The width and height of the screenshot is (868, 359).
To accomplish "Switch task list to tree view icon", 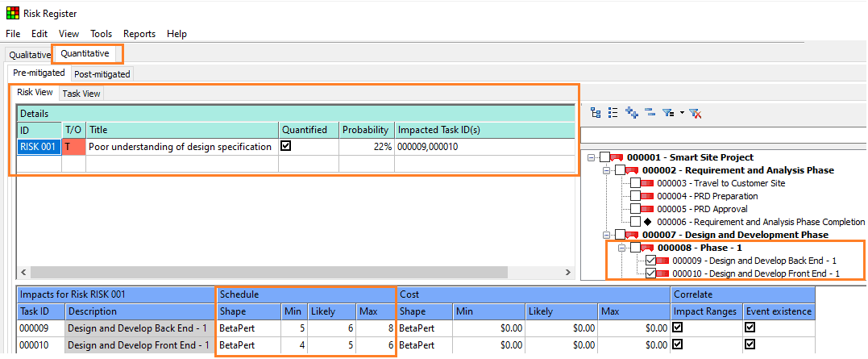I will (x=596, y=113).
